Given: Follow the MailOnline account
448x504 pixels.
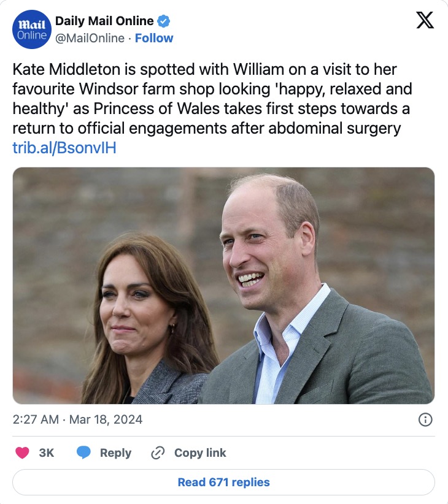Looking at the screenshot, I should (x=154, y=38).
